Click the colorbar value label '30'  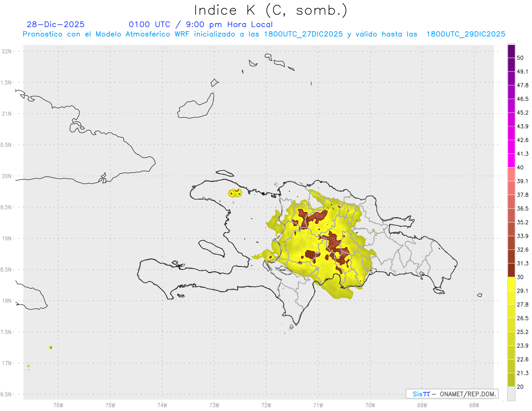coord(520,277)
